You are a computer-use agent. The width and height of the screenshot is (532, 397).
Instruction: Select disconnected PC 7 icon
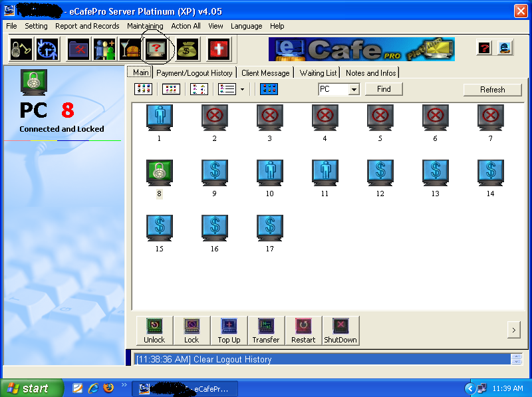[x=491, y=118]
